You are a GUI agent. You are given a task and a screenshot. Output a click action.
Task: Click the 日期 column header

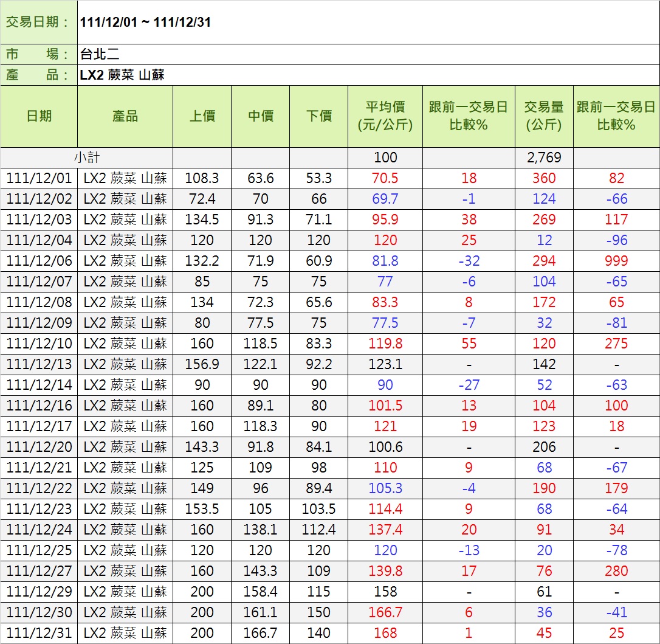click(39, 116)
